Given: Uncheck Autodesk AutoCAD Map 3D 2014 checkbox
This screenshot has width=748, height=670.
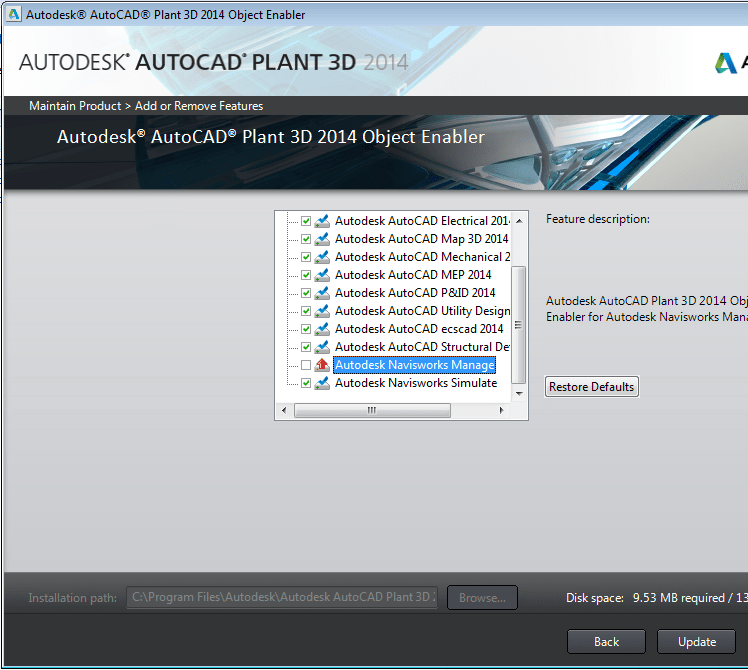Looking at the screenshot, I should click(306, 239).
